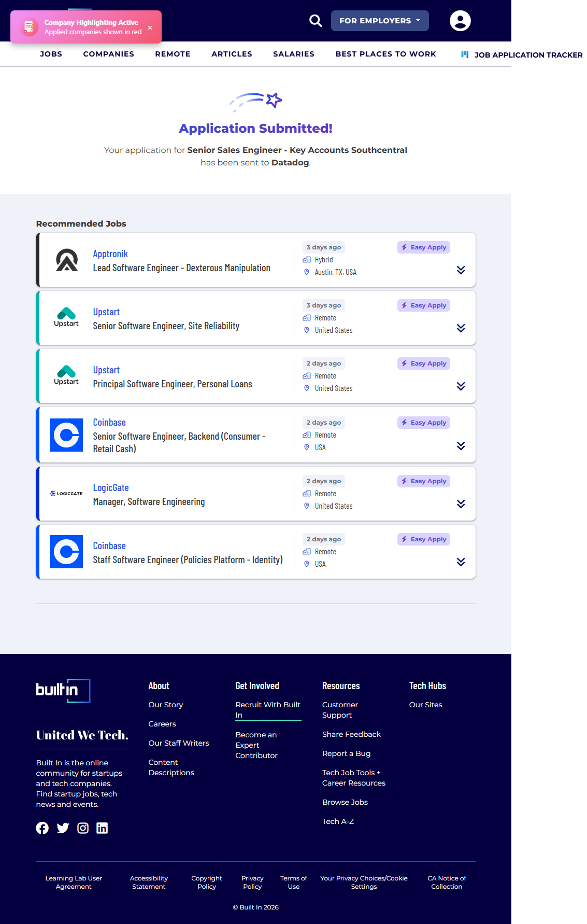Click the Apptronik company logo
The image size is (587, 924).
point(66,260)
